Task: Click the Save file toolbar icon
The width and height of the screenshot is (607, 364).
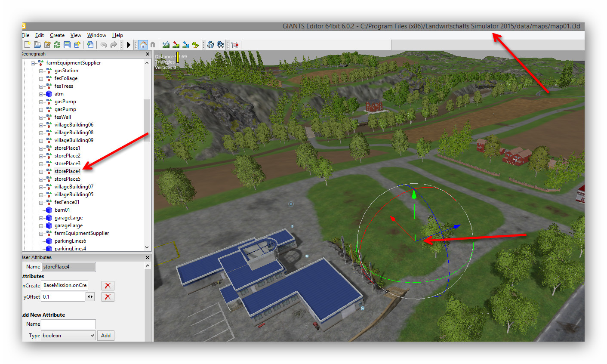Action: pyautogui.click(x=67, y=45)
